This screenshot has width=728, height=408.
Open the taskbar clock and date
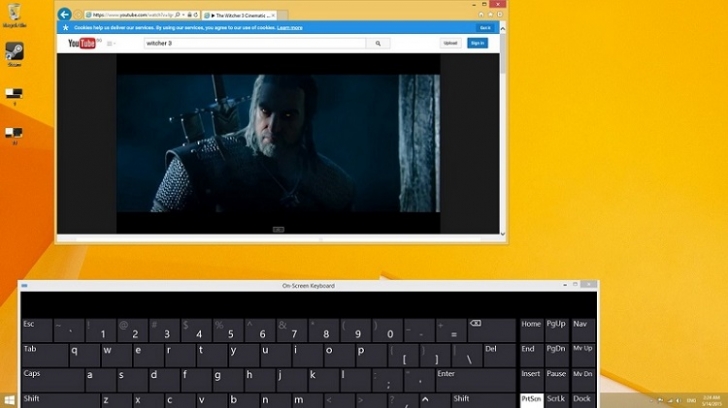click(x=712, y=401)
